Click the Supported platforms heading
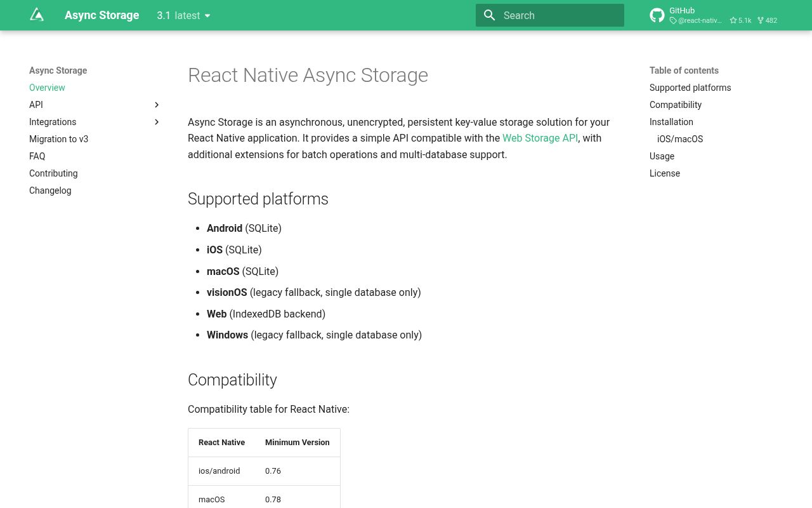Screen dimensions: 812x508 pos(258,199)
